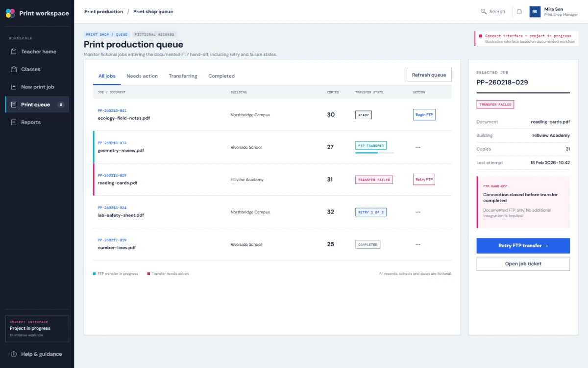Click the Concept interface notice banner
Image resolution: width=588 pixels, height=368 pixels.
point(527,39)
